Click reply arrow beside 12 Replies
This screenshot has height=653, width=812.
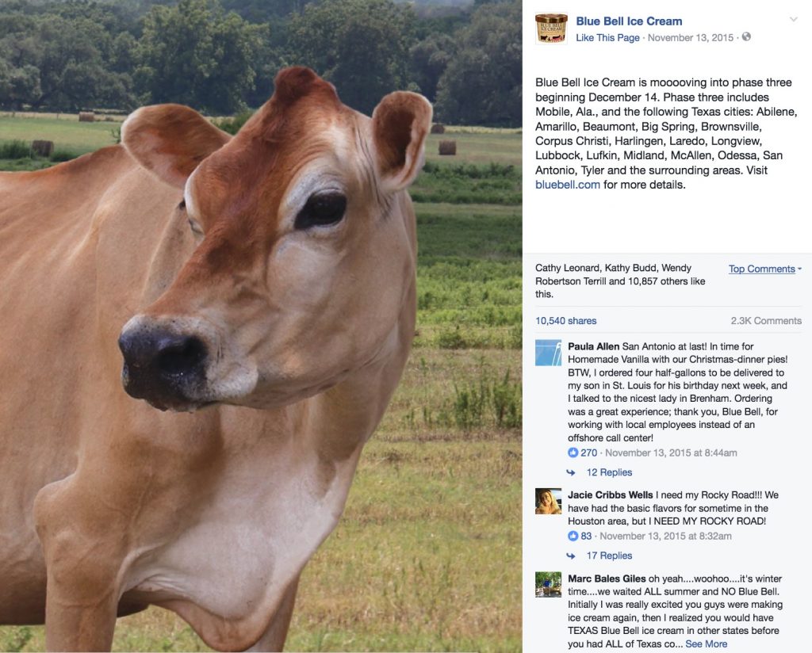(571, 472)
